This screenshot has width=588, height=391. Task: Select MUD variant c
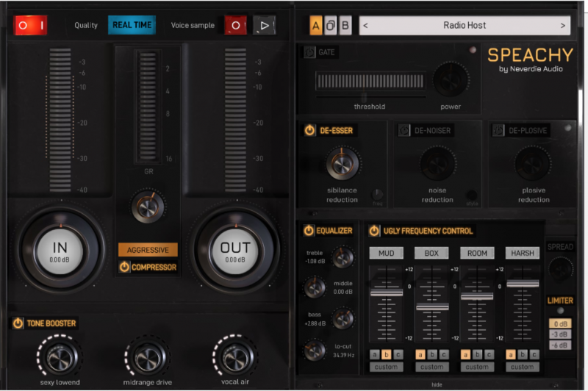coord(398,354)
